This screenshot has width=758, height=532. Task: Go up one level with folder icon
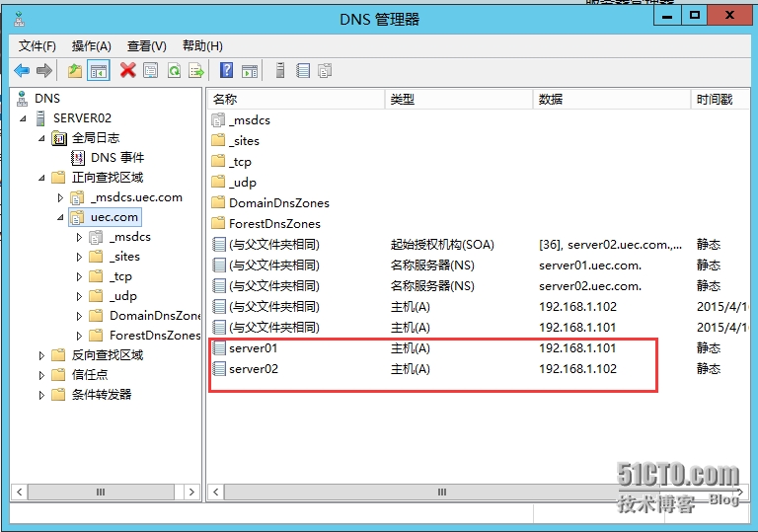tap(74, 71)
